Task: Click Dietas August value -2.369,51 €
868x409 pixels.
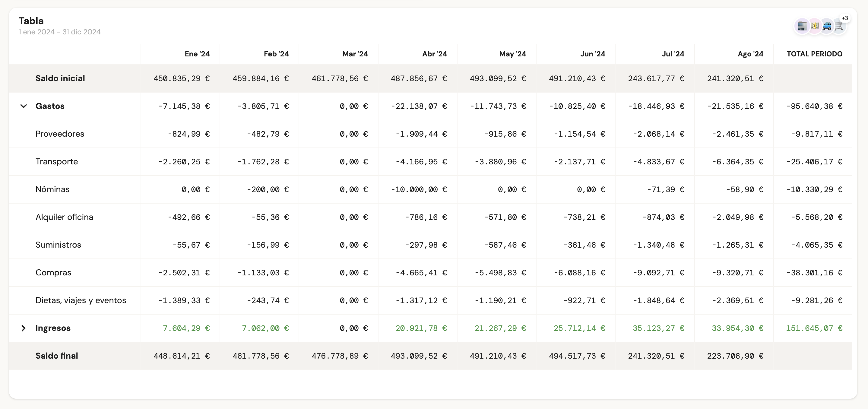Action: (x=738, y=300)
